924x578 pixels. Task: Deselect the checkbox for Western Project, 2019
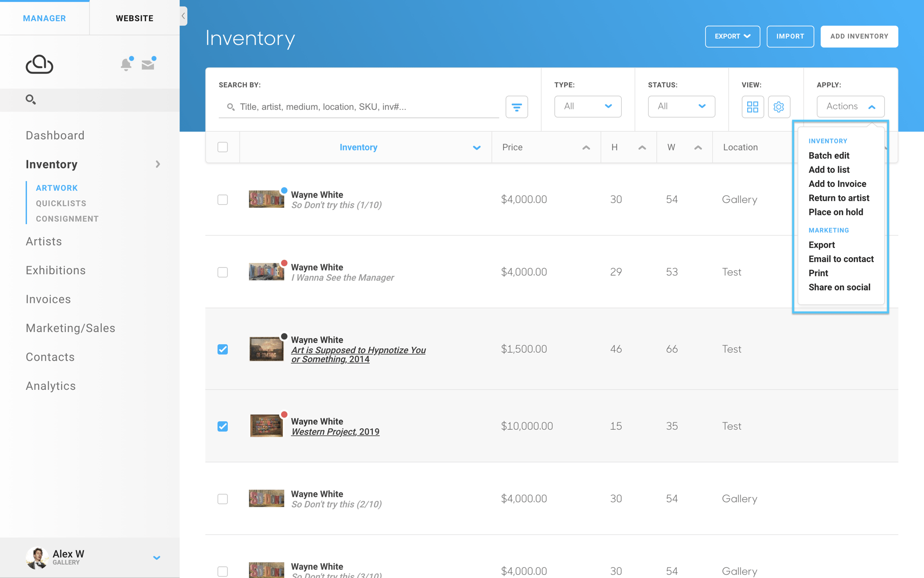coord(222,426)
